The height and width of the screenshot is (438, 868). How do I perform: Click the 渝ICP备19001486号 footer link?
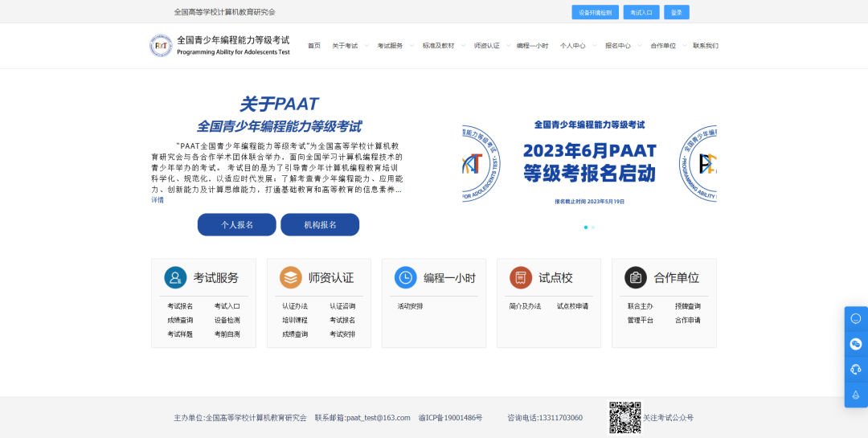coord(451,418)
